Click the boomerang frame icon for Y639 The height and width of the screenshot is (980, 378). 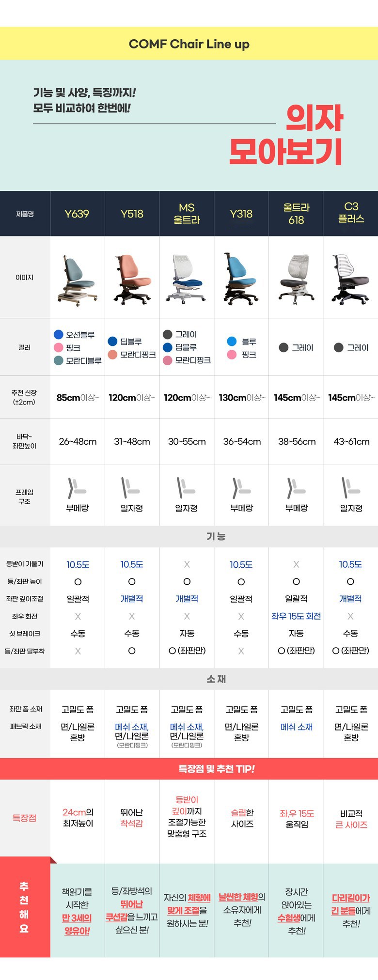(x=77, y=488)
